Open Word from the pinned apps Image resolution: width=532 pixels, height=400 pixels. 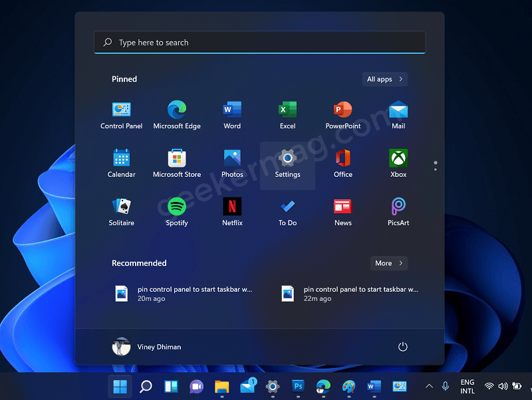tap(232, 116)
